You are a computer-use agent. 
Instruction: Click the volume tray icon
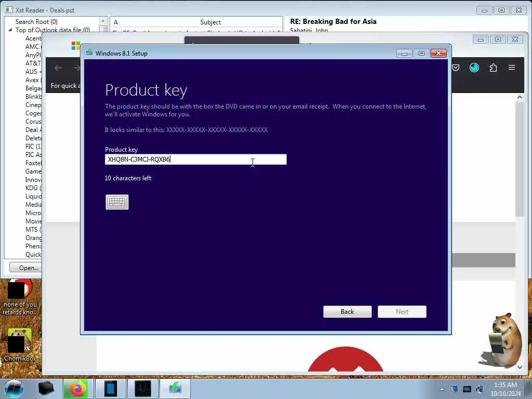pyautogui.click(x=480, y=389)
